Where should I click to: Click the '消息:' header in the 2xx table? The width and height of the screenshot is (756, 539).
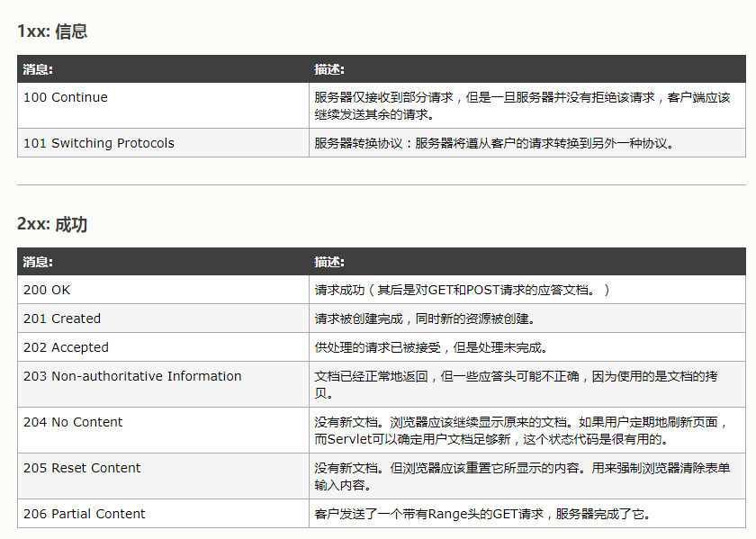pyautogui.click(x=163, y=262)
